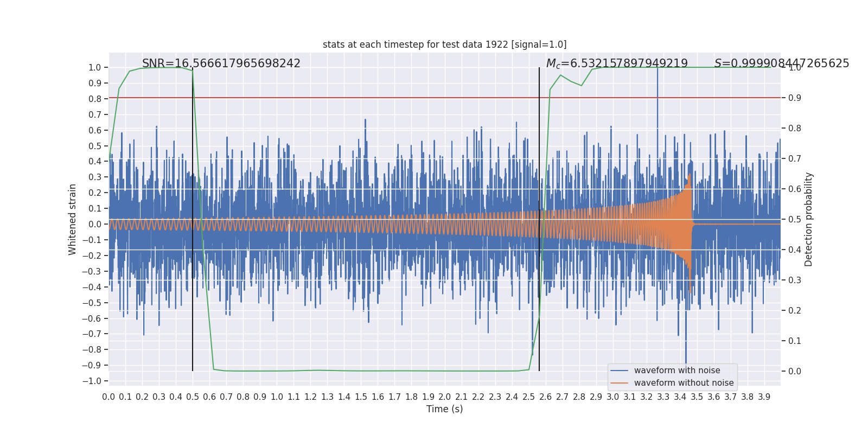Click the "waveform without noise" legend text
This screenshot has width=868, height=434.
pyautogui.click(x=684, y=383)
